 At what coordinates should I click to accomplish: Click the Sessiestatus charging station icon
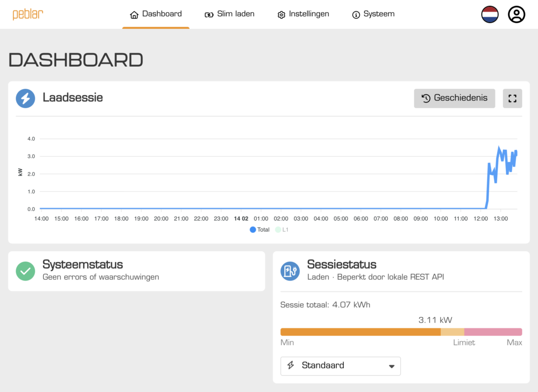[290, 271]
